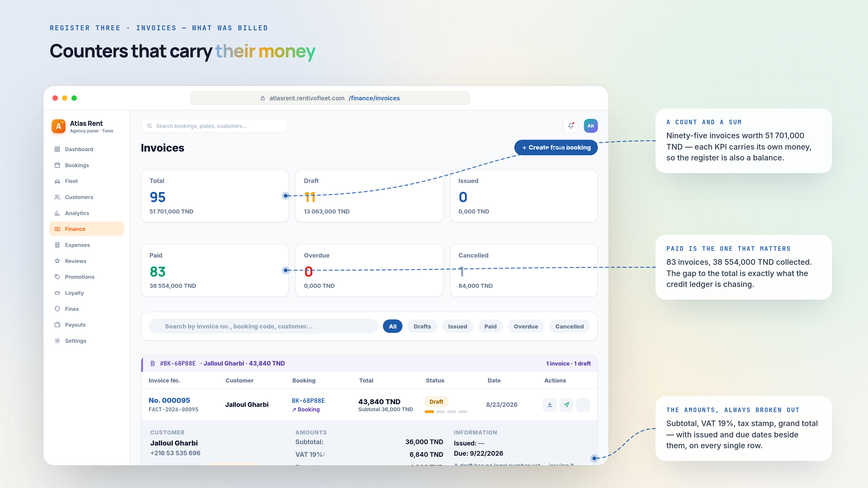The width and height of the screenshot is (868, 488).
Task: Click the date 8/23/2026
Action: 502,405
